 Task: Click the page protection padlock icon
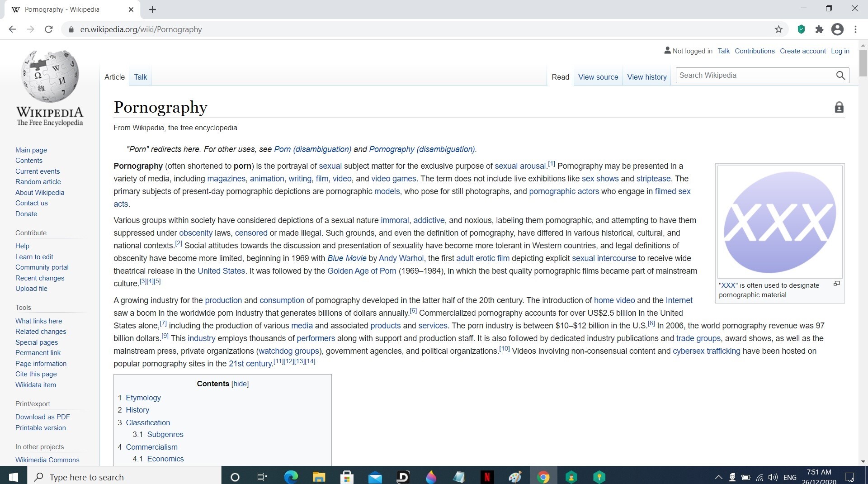(x=839, y=107)
